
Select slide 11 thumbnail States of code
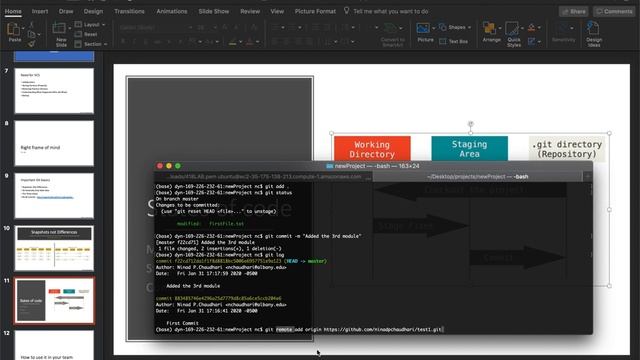pos(54,301)
